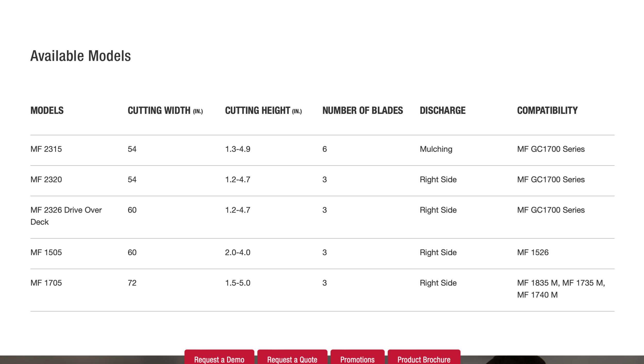Screen dimensions: 644x364
Task: Open the Request a Quote button
Action: point(292,357)
